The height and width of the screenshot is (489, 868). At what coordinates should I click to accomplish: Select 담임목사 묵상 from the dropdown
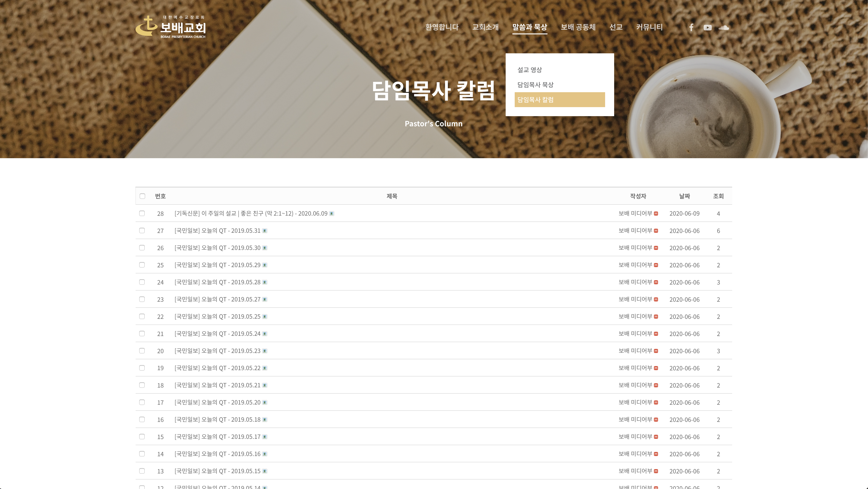(535, 85)
